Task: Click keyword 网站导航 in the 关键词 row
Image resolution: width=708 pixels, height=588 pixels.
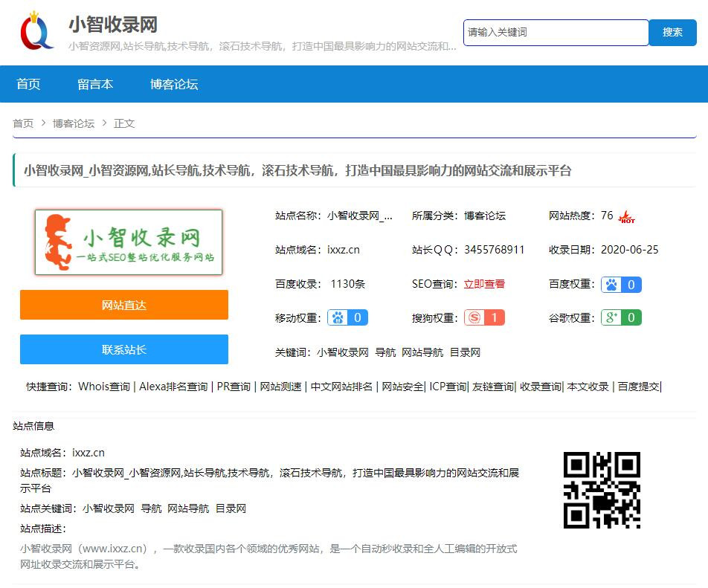Action: [x=422, y=352]
